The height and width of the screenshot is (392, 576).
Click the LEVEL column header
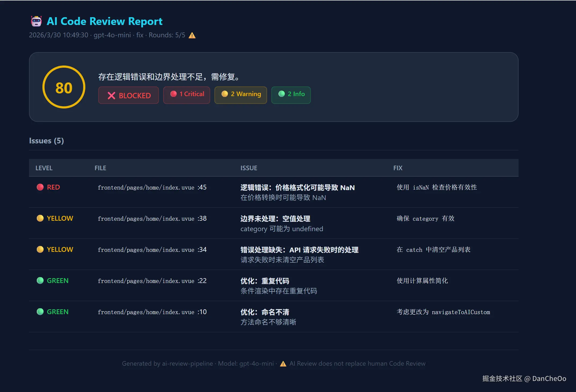(x=44, y=168)
